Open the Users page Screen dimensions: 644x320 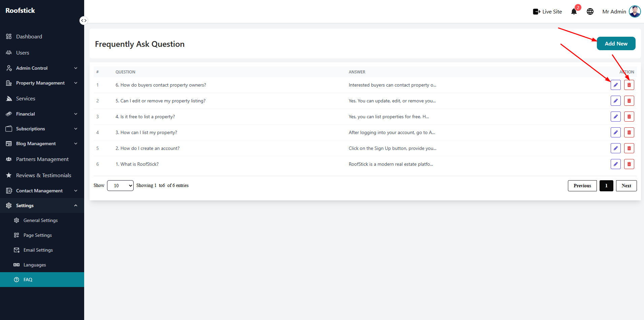(x=42, y=53)
